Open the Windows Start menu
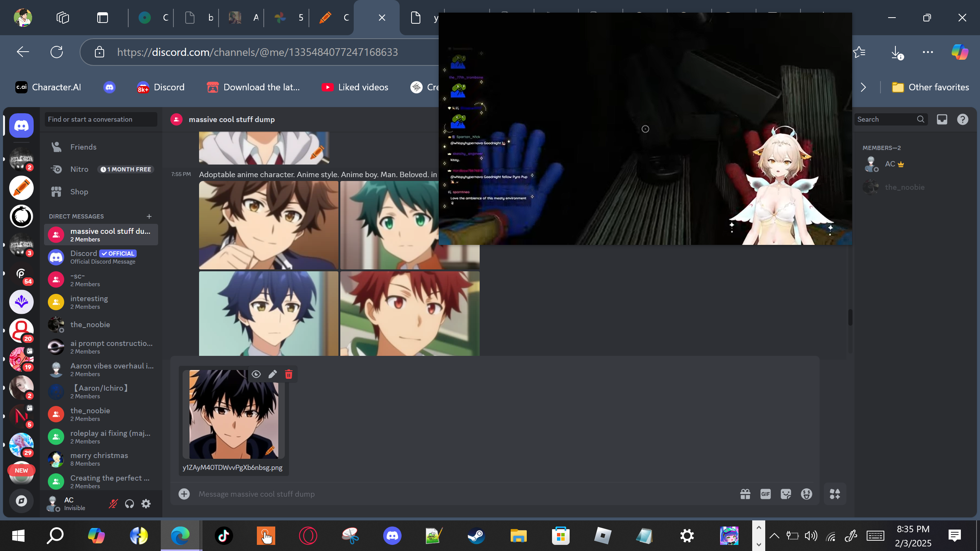 [x=18, y=536]
